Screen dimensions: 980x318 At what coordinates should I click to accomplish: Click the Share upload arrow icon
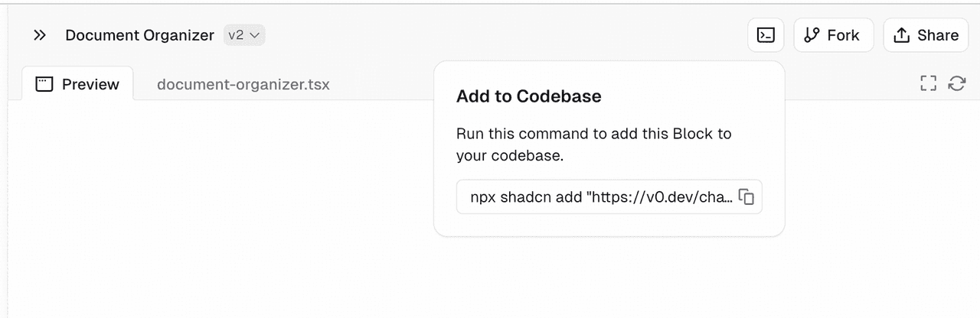[x=902, y=35]
